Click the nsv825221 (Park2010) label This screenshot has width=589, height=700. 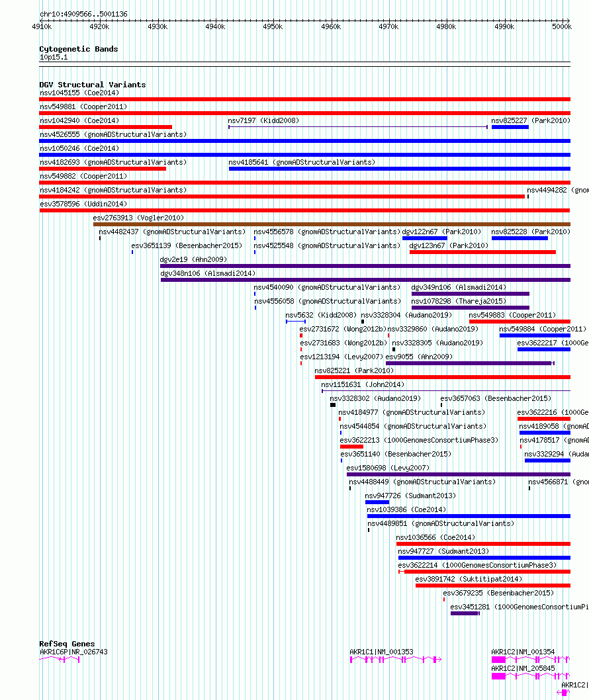coord(354,371)
